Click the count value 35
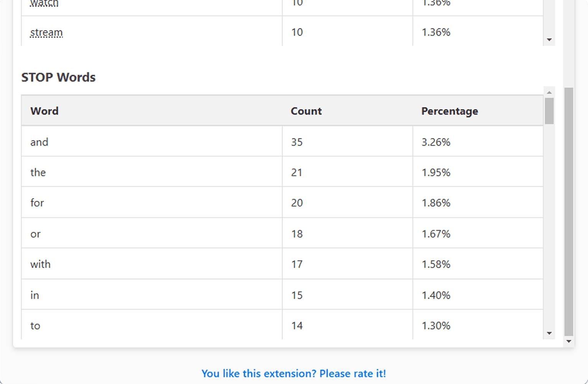Screen dimensions: 588x384 pyautogui.click(x=297, y=142)
